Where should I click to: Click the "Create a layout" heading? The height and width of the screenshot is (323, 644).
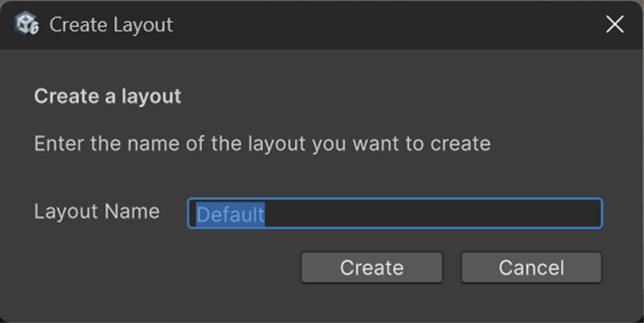[x=108, y=96]
